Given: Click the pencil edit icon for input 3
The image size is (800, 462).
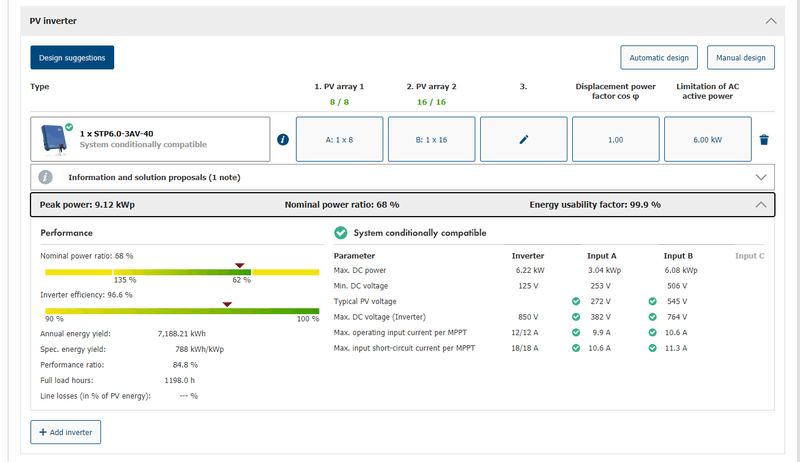Looking at the screenshot, I should [523, 139].
